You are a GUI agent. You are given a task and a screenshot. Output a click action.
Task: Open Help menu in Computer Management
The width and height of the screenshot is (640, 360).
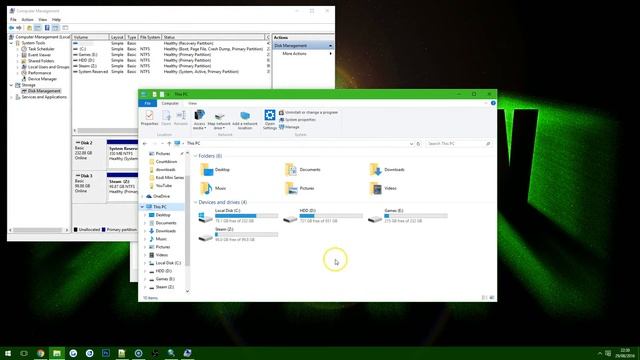coord(56,19)
